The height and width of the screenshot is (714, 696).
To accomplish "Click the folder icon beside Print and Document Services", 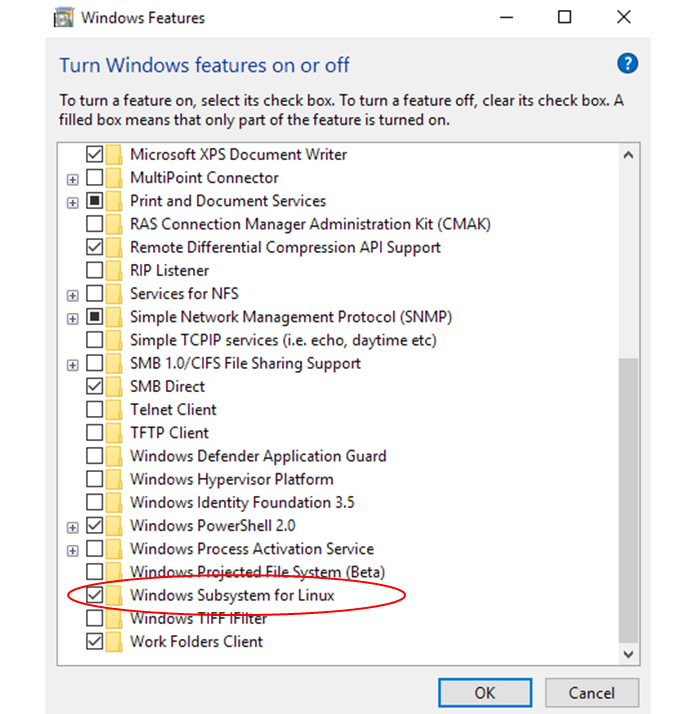I will pos(114,201).
